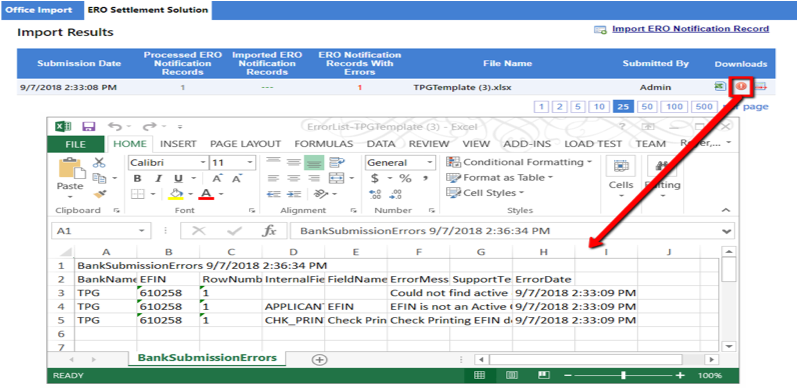Click the Insert Function fx icon
797x391 pixels.
coord(268,231)
